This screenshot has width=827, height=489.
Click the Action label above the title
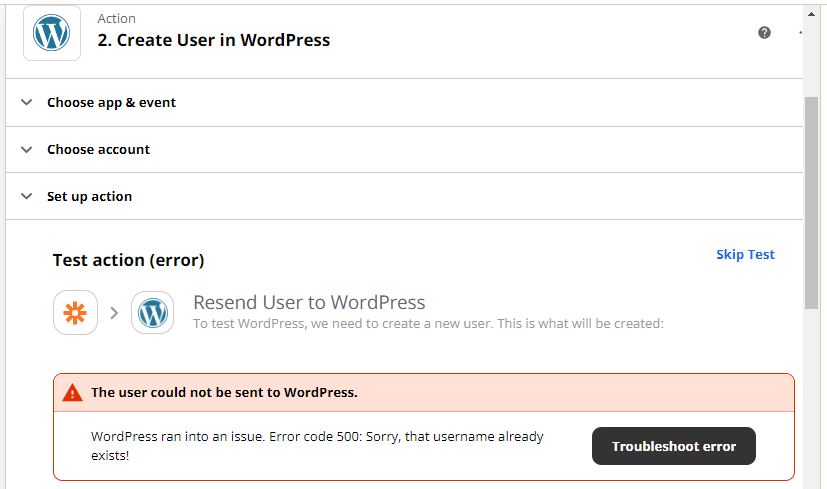coord(117,18)
